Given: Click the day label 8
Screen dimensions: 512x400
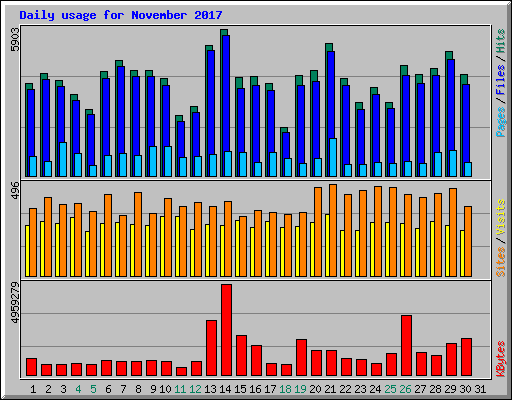Looking at the screenshot, I should (138, 389).
